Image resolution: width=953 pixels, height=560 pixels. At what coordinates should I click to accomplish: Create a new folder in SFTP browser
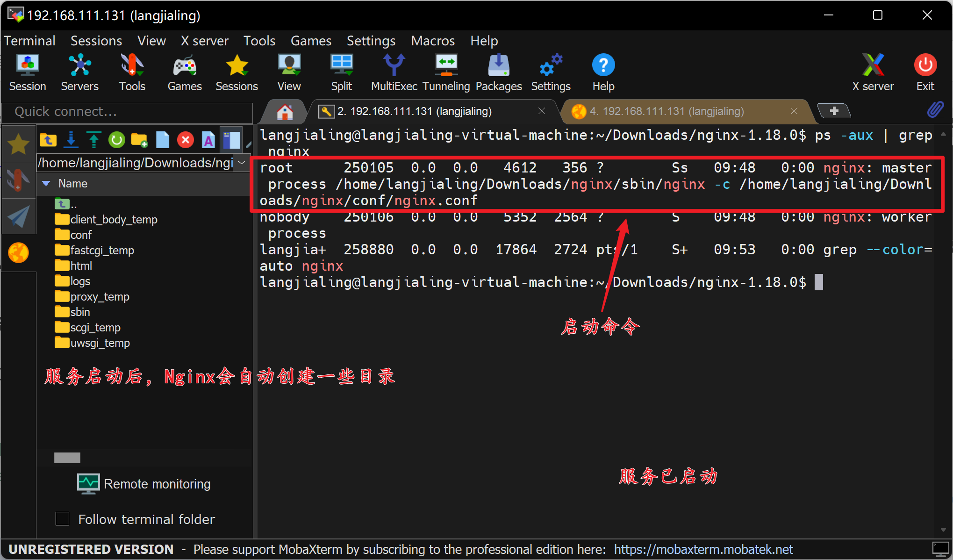[x=140, y=140]
